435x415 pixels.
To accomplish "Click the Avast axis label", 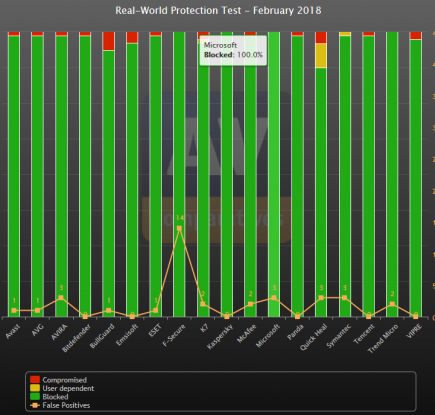I will click(13, 331).
